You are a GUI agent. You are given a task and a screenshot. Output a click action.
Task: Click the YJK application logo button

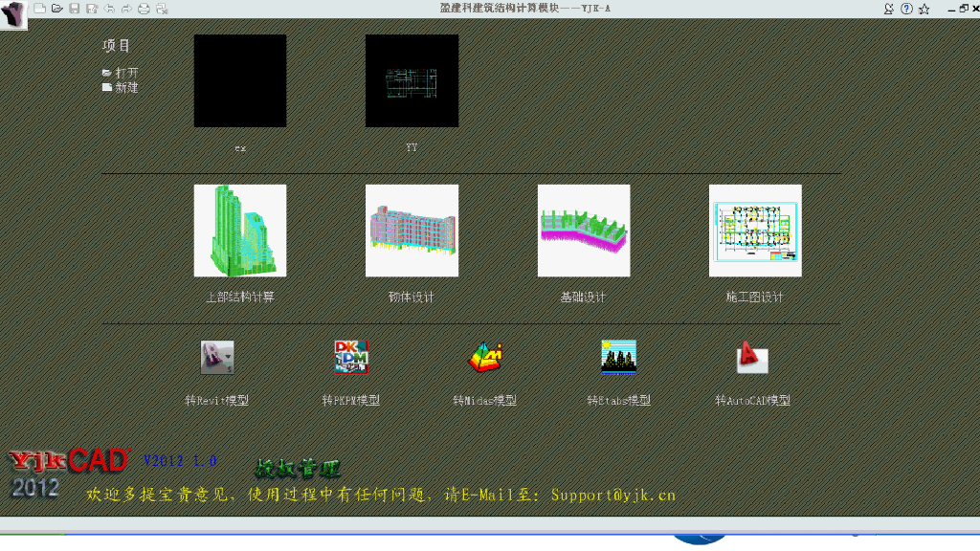click(13, 13)
